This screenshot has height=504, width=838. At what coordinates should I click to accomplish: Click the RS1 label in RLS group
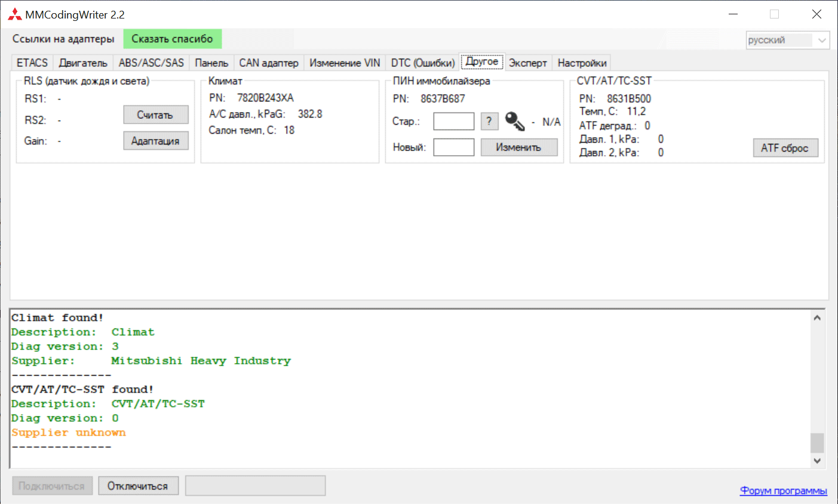pos(35,99)
